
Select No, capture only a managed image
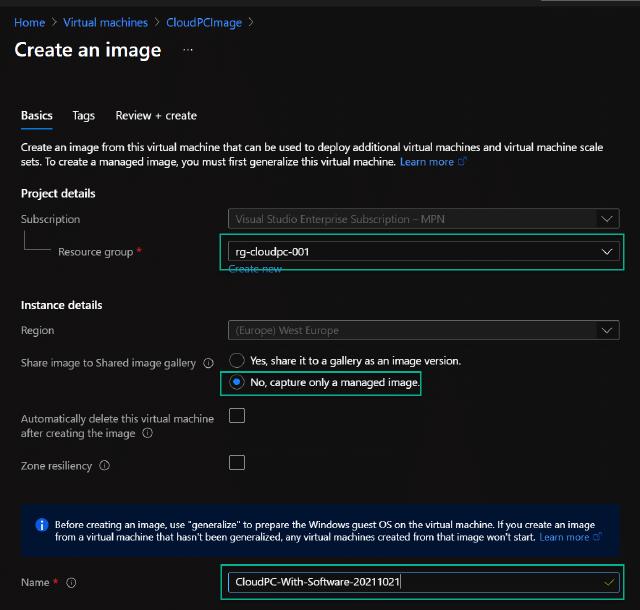(x=237, y=383)
